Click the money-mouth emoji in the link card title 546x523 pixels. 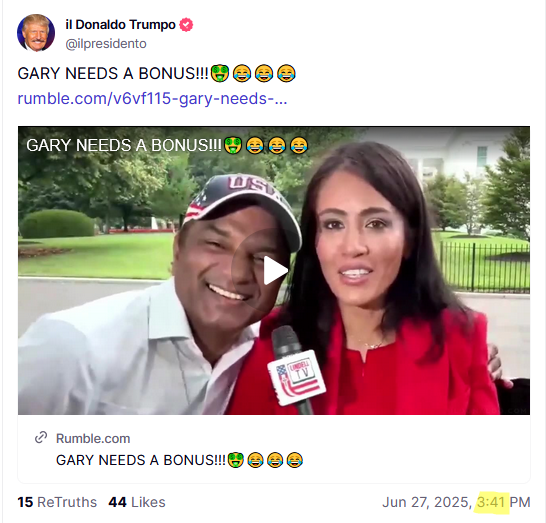[x=236, y=460]
